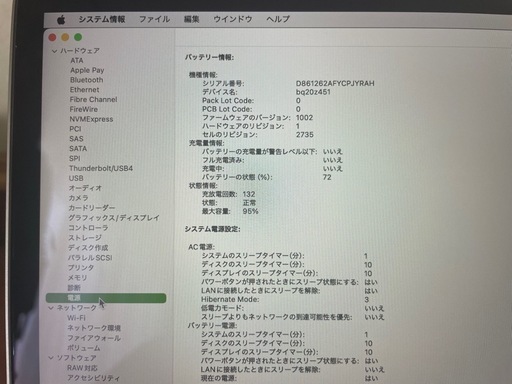Collapse the ソフトウェア section chevron

pyautogui.click(x=51, y=358)
